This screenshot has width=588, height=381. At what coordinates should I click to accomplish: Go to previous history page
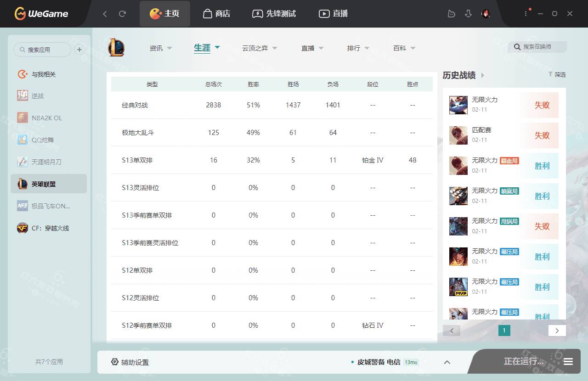point(452,331)
